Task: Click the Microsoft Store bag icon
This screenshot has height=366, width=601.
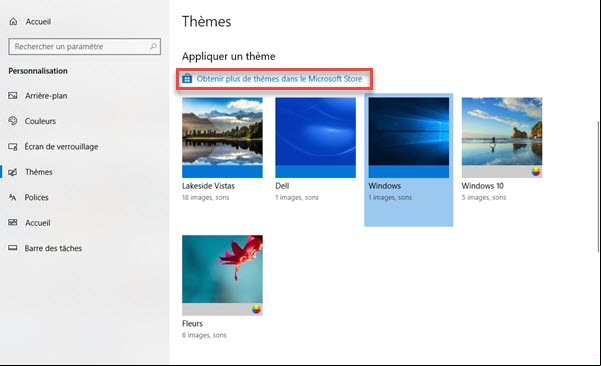Action: pyautogui.click(x=187, y=79)
